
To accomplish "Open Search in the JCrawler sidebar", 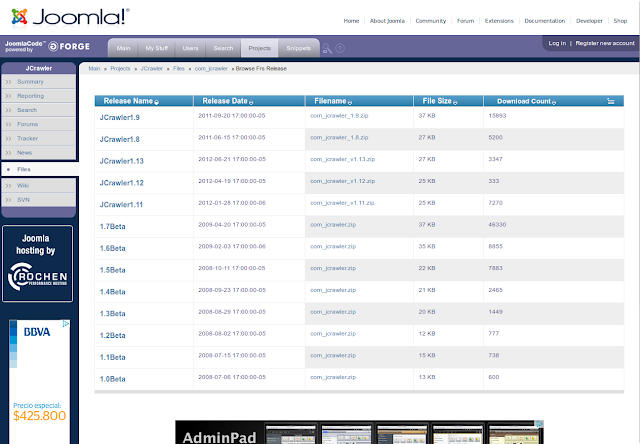I will [39, 110].
